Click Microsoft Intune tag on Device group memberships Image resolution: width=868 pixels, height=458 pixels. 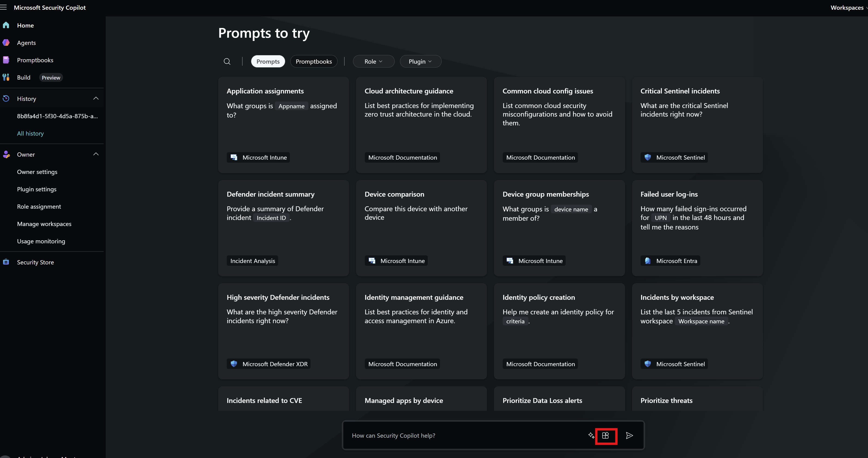[534, 261]
